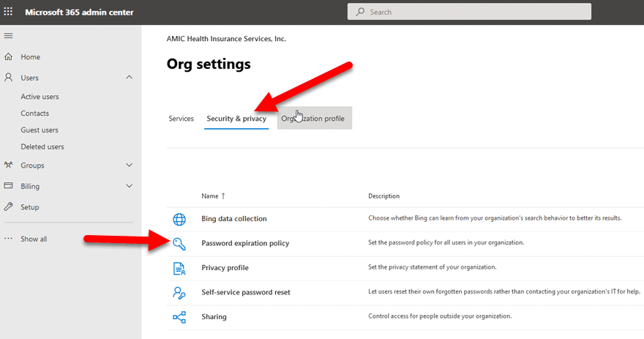Click 'Set the password policy for all users' text

coord(446,242)
